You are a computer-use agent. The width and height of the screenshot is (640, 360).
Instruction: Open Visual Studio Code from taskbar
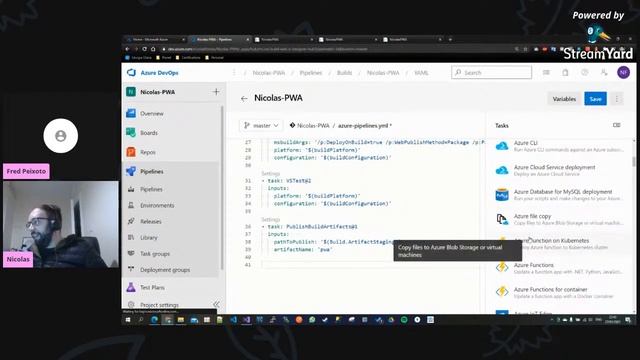pos(233,320)
